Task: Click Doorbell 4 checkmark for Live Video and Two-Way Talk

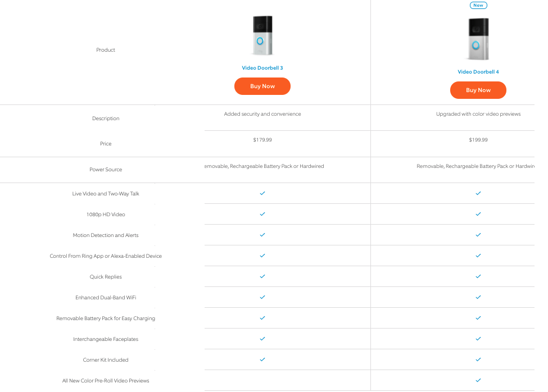Action: [478, 193]
